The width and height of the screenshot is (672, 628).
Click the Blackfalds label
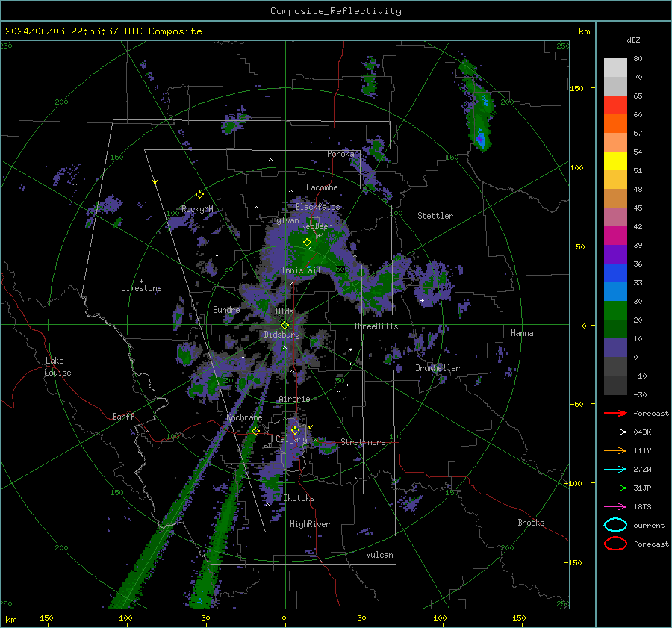coord(317,207)
